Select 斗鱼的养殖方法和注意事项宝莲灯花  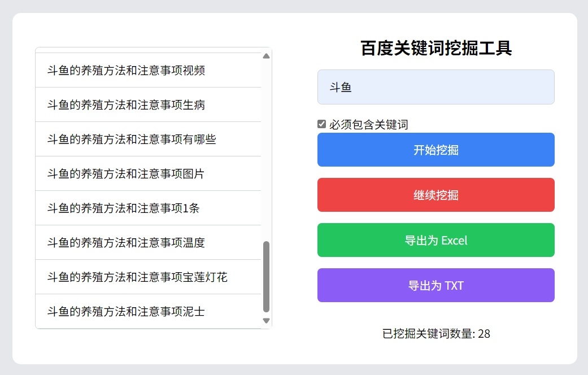(x=148, y=277)
